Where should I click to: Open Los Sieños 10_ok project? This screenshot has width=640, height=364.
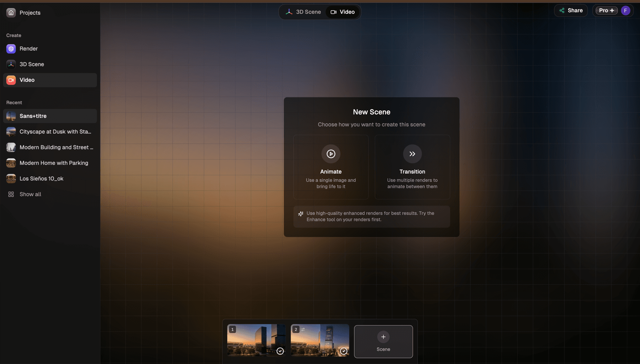[x=50, y=179]
